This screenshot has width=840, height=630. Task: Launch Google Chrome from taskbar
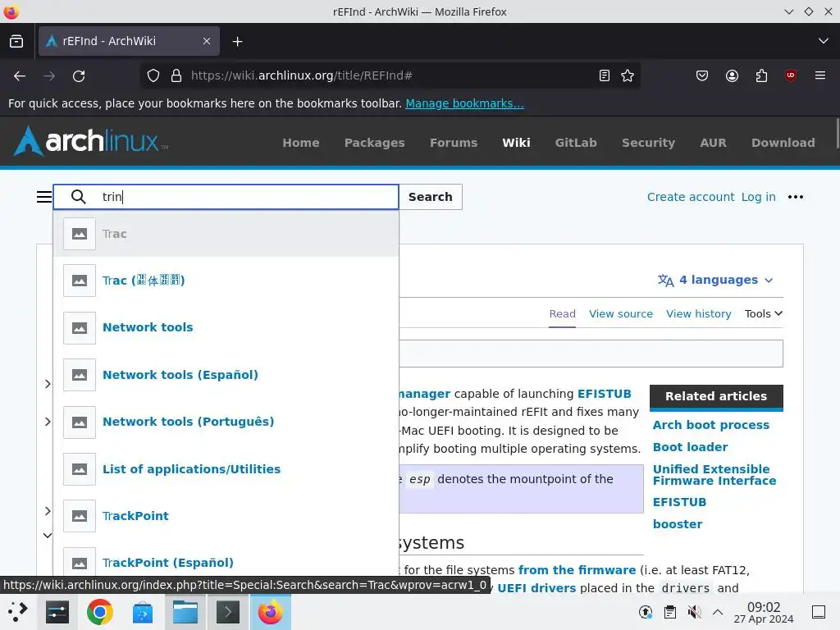coord(99,612)
